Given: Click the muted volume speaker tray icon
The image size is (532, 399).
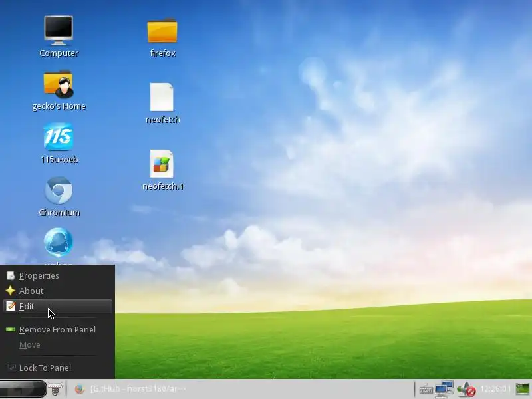Looking at the screenshot, I should coord(466,390).
